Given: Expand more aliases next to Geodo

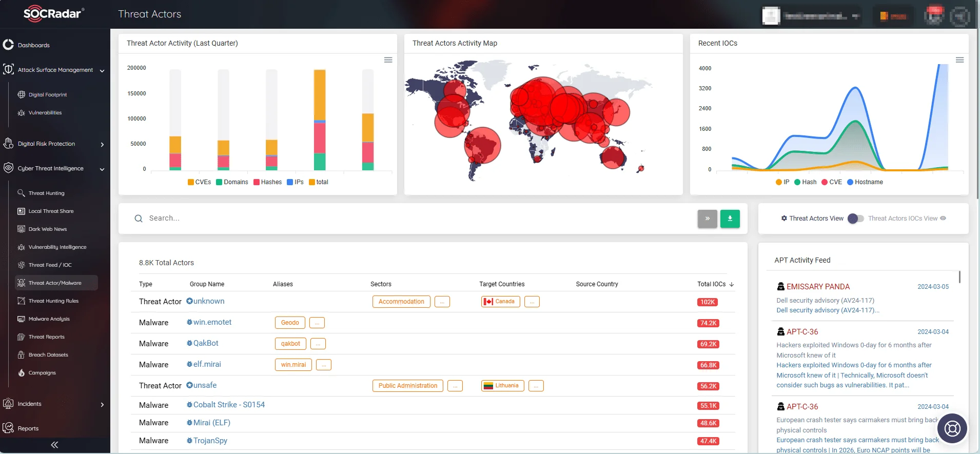Looking at the screenshot, I should click(x=317, y=323).
